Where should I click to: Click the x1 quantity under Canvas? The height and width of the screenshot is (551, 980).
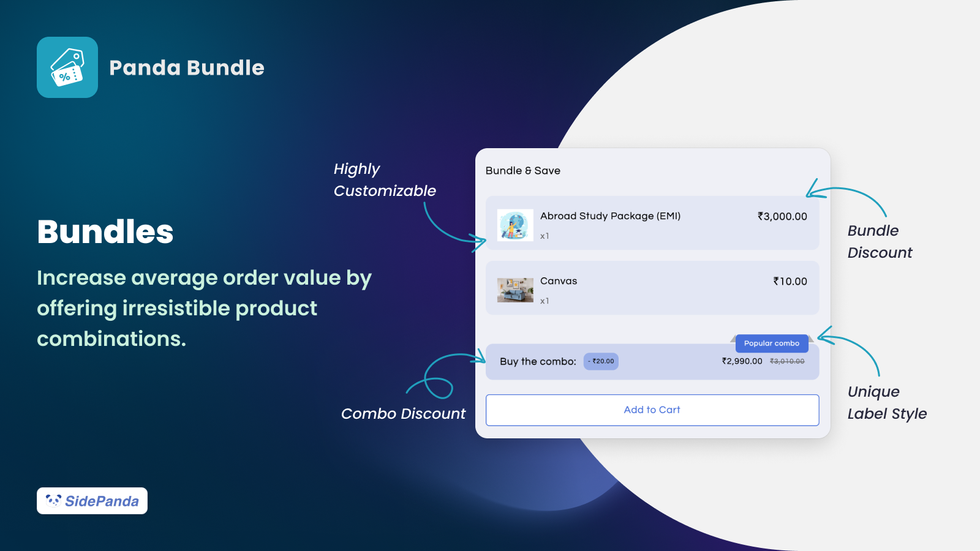click(544, 301)
